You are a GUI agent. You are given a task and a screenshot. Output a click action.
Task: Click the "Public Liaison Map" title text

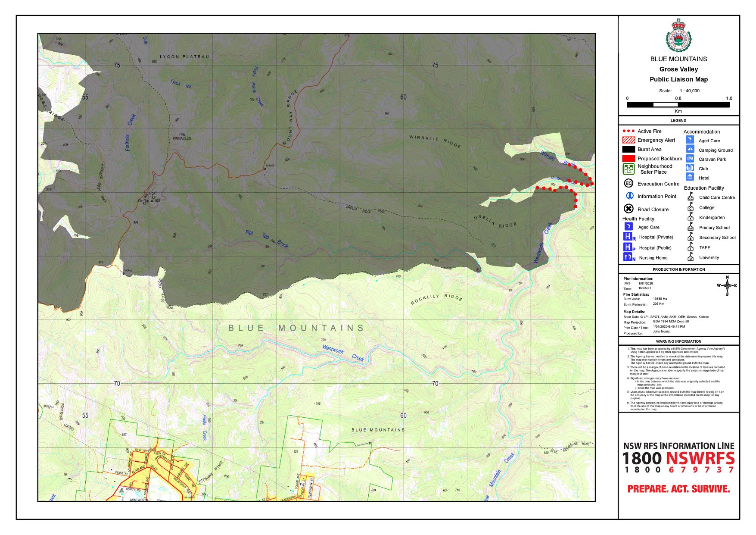(x=678, y=79)
